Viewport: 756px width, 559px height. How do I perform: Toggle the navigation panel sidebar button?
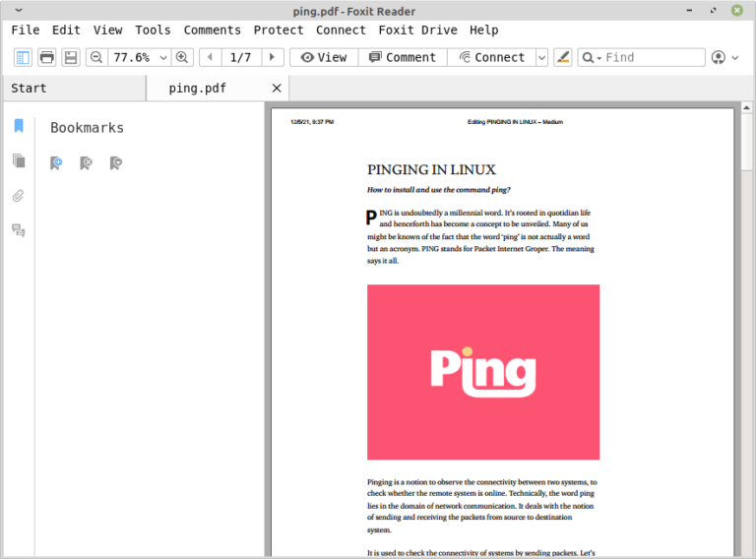[23, 57]
